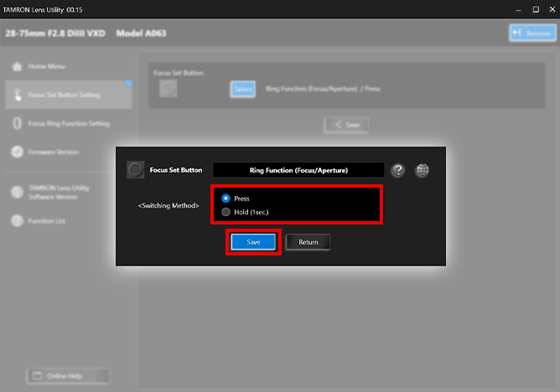Open TAMRON Lens Utility Software Version item
Viewport: 560px width, 392px height.
click(x=69, y=193)
